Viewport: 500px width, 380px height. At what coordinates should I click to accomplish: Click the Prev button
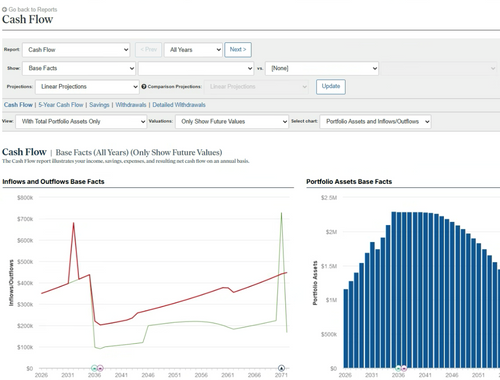coord(148,50)
